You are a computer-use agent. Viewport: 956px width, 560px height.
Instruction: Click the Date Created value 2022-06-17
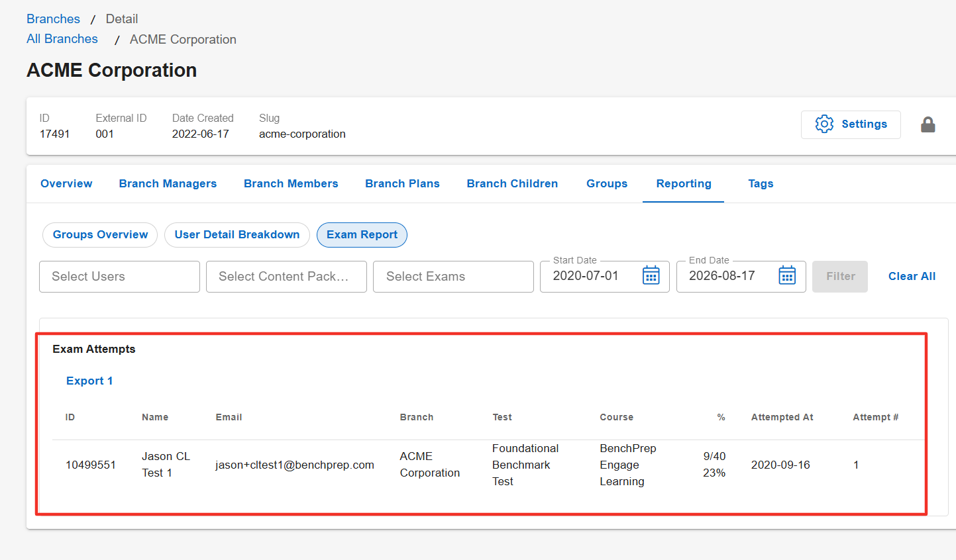click(x=201, y=134)
